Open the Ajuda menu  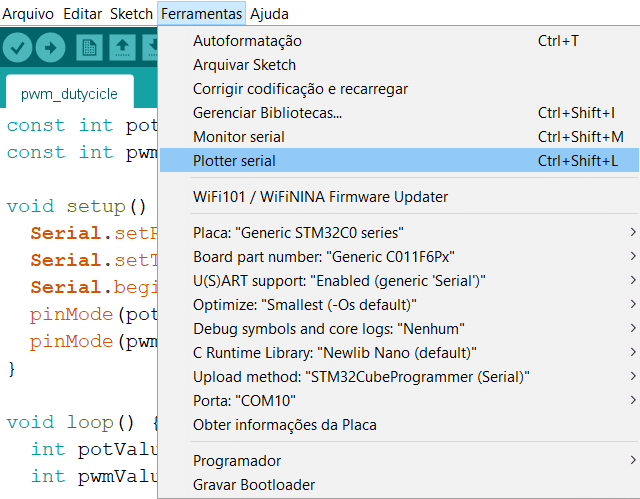pyautogui.click(x=270, y=14)
